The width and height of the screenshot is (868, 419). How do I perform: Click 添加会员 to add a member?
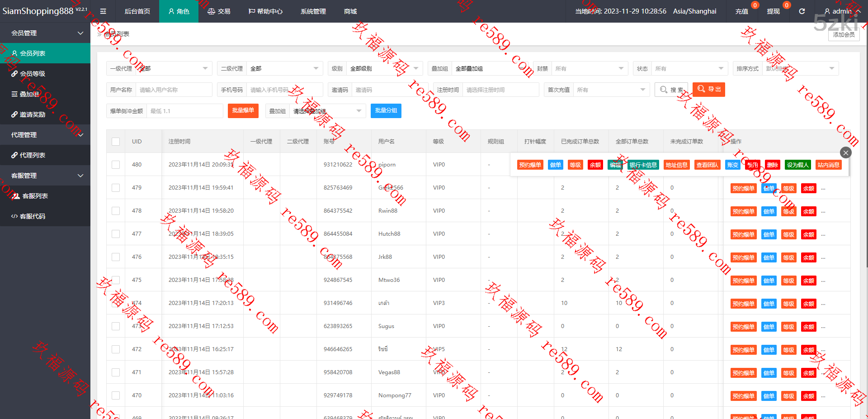[x=844, y=34]
